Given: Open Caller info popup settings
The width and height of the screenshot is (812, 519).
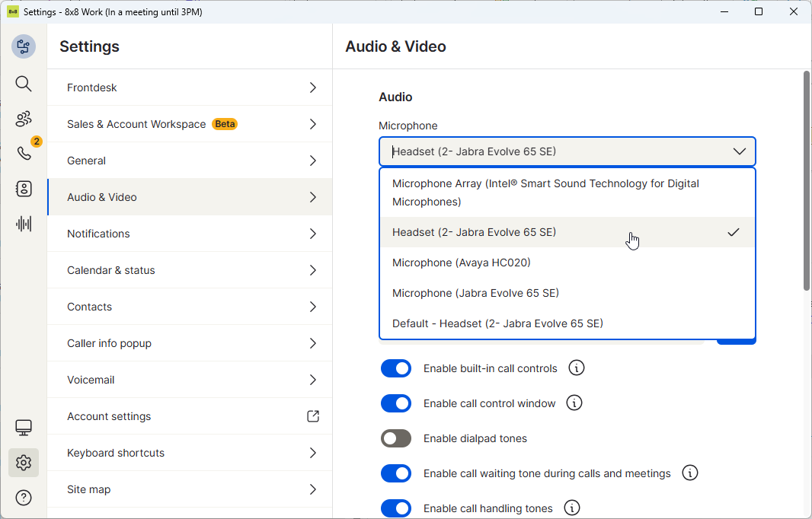Looking at the screenshot, I should (190, 343).
